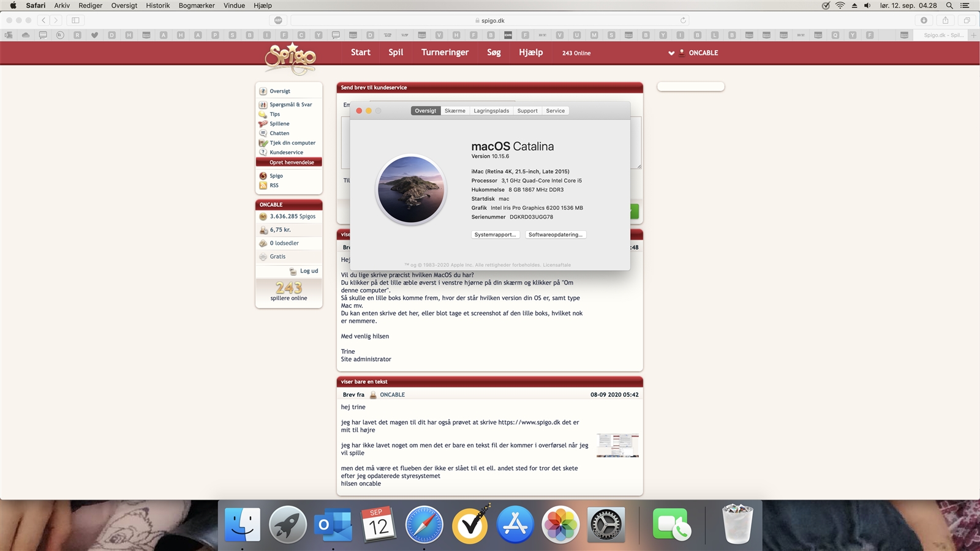Click the Systemrapport... button

pos(495,234)
